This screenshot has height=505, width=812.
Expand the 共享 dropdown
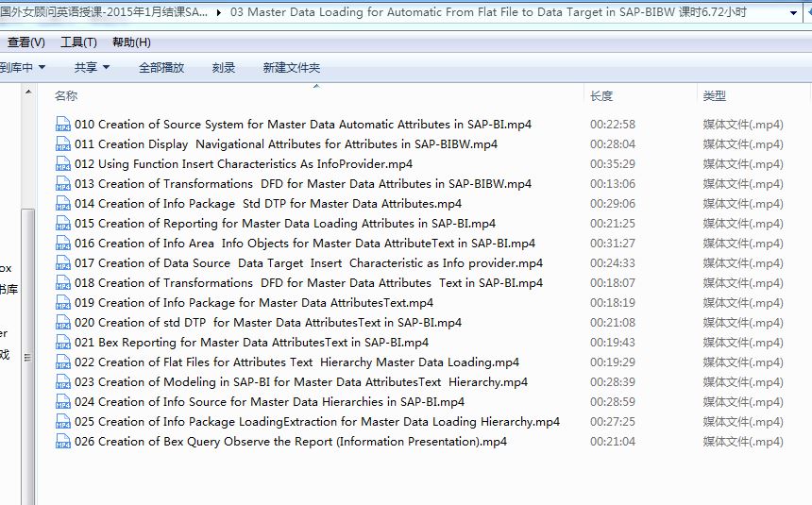(x=92, y=67)
